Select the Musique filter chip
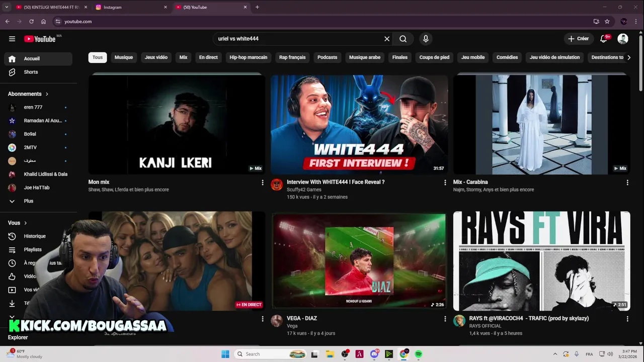The width and height of the screenshot is (644, 362). point(124,57)
